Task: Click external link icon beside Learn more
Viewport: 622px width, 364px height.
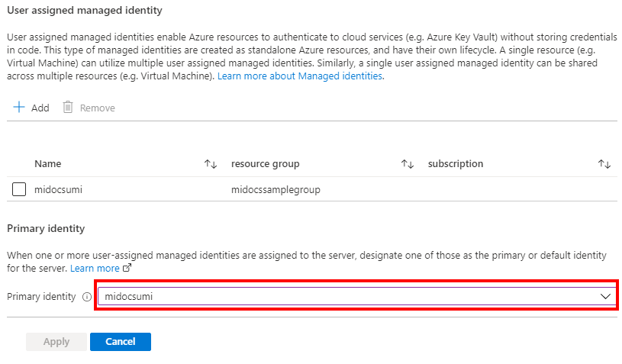Action: [127, 269]
